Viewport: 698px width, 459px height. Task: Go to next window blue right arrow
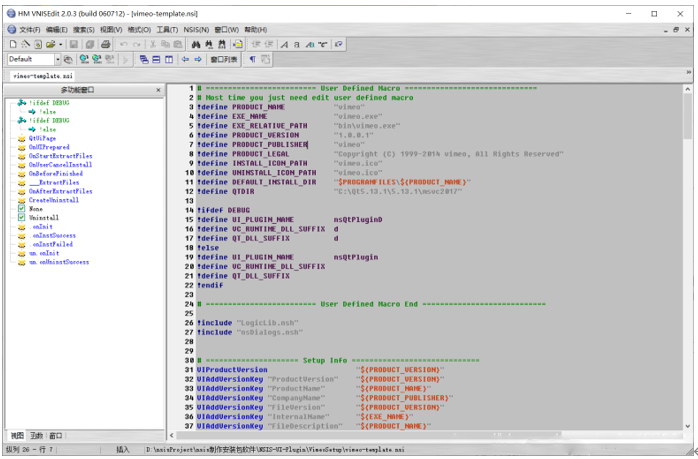tap(198, 59)
